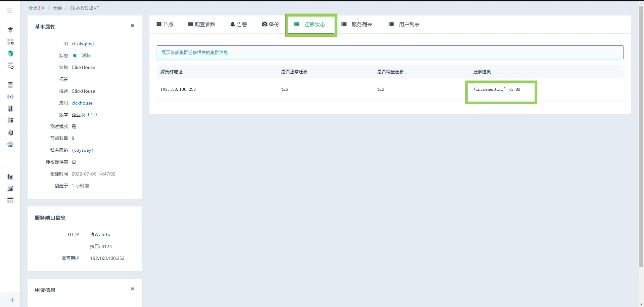Click the cloud network sidebar icon

tap(10, 145)
